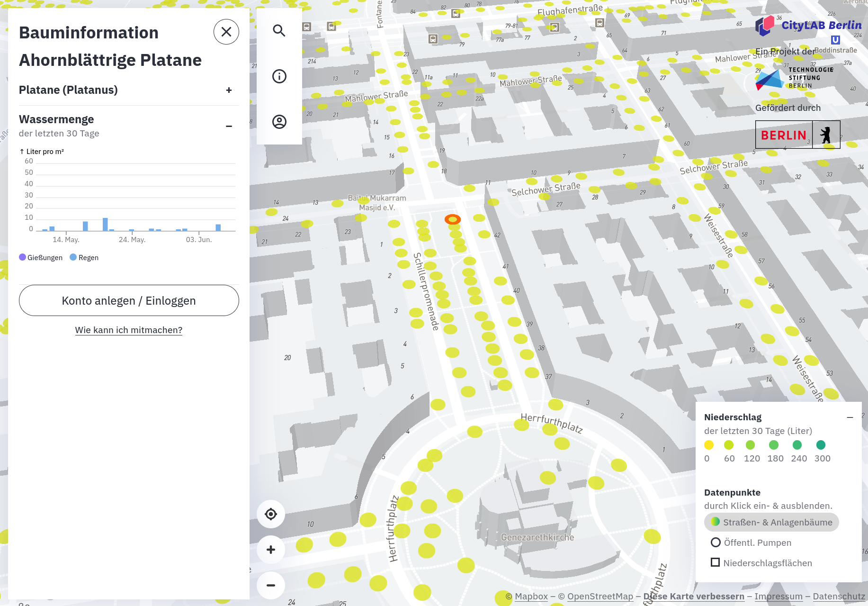
Task: Click the 60 liter legend swatch
Action: (729, 445)
